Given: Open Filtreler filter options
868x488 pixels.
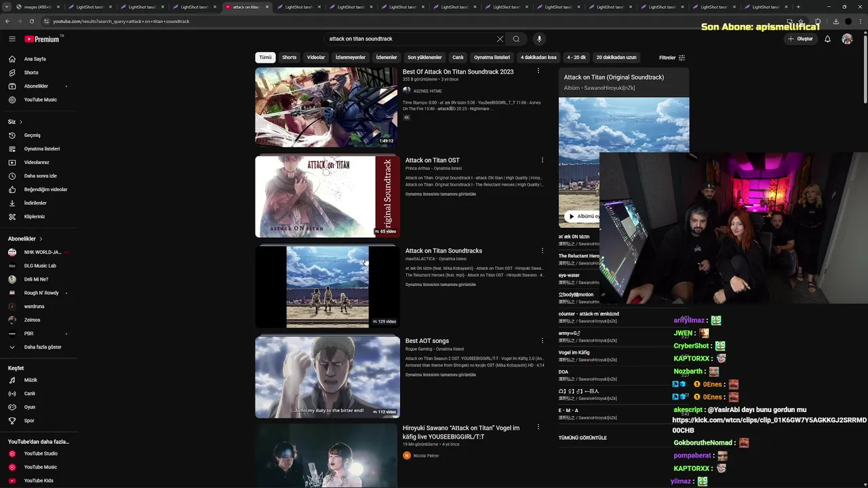Looking at the screenshot, I should point(672,58).
